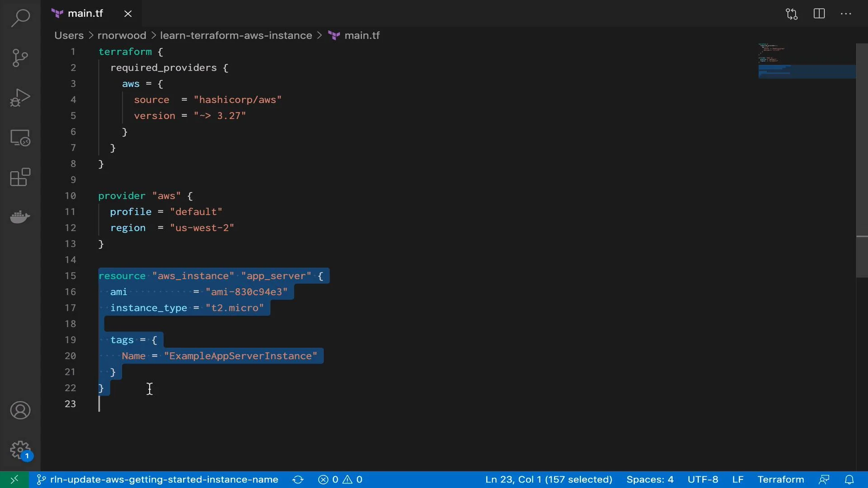This screenshot has width=868, height=488.
Task: Click the provider keyword on line 10
Action: (122, 196)
